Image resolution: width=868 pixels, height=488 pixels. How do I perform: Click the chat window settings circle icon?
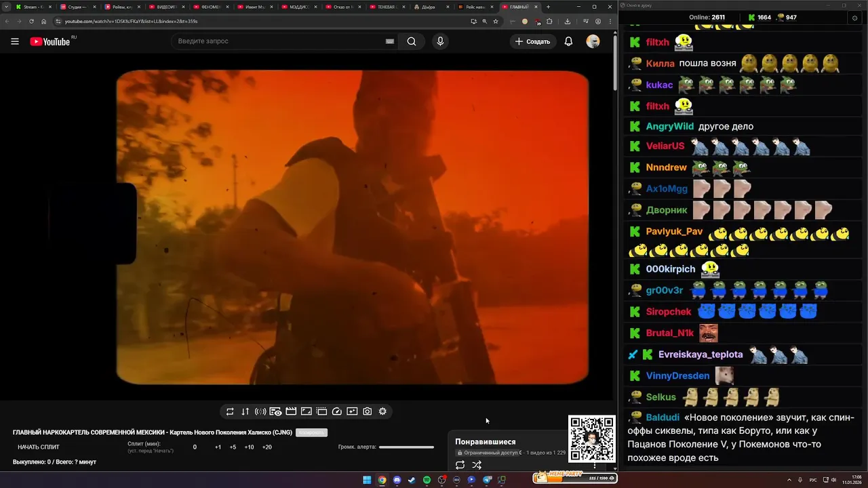(x=854, y=18)
